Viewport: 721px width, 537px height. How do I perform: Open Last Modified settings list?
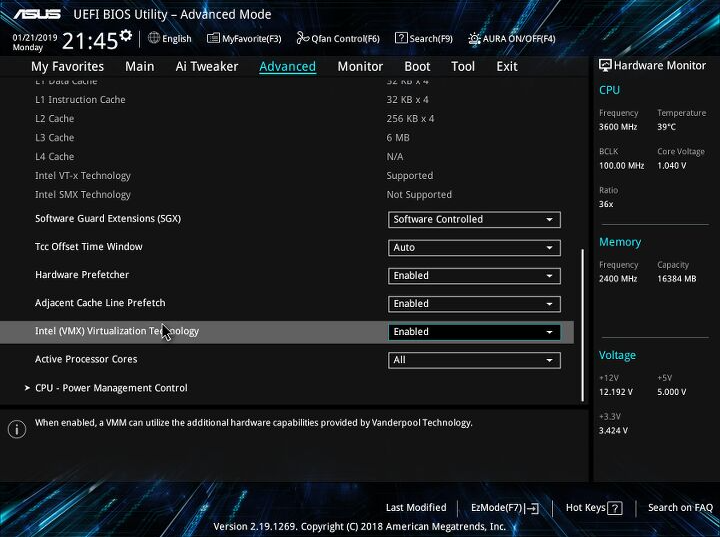coord(416,508)
